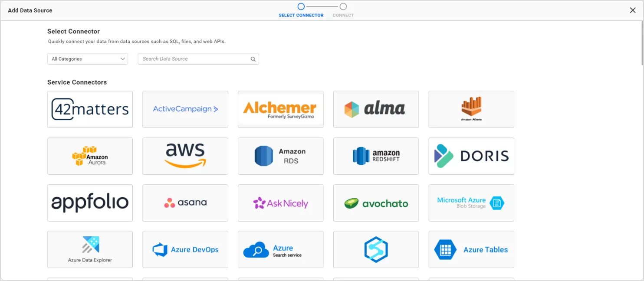Choose the ActiveCampaign connector
This screenshot has width=644, height=281.
[x=185, y=109]
